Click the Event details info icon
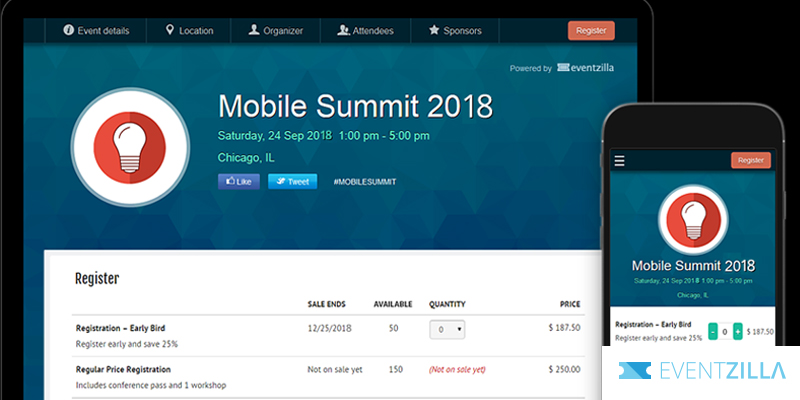Screen dimensions: 800x400 click(x=69, y=30)
